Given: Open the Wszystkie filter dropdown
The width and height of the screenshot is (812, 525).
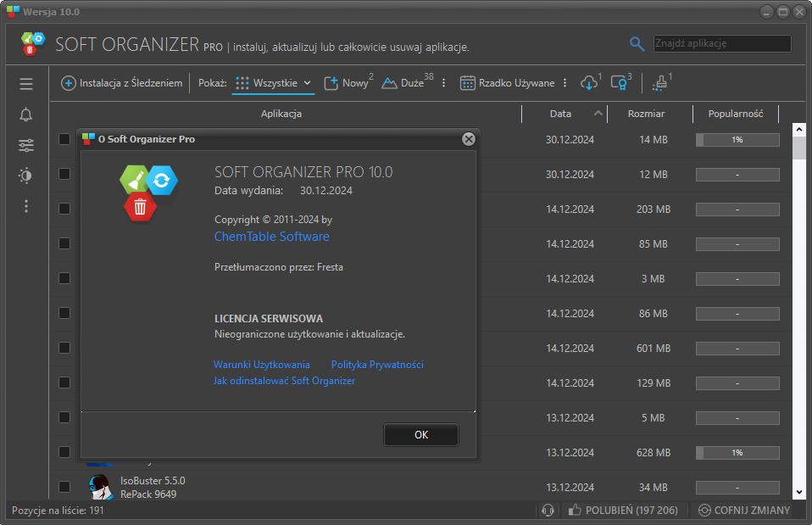Looking at the screenshot, I should pos(273,83).
